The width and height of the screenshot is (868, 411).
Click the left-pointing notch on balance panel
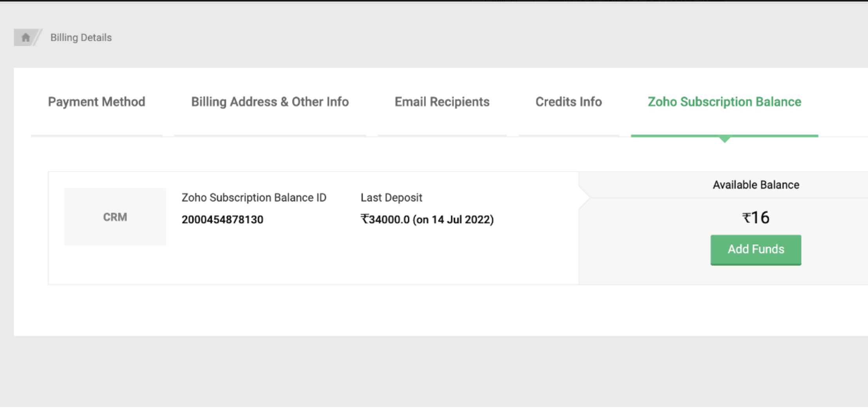pyautogui.click(x=584, y=197)
